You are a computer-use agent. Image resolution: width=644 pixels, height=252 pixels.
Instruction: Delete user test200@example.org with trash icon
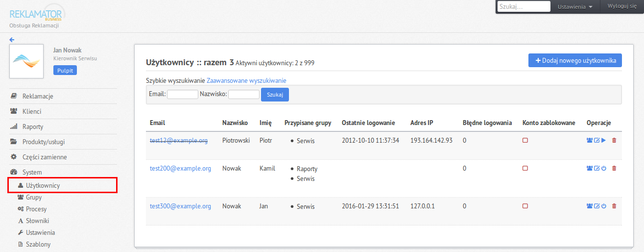pos(614,168)
